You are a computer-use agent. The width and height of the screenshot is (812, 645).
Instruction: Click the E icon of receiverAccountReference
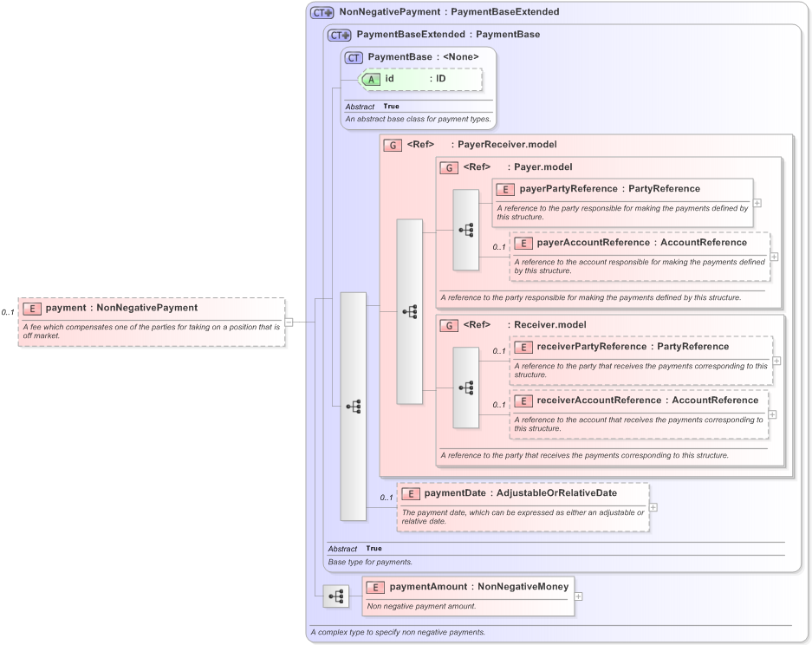(x=523, y=401)
